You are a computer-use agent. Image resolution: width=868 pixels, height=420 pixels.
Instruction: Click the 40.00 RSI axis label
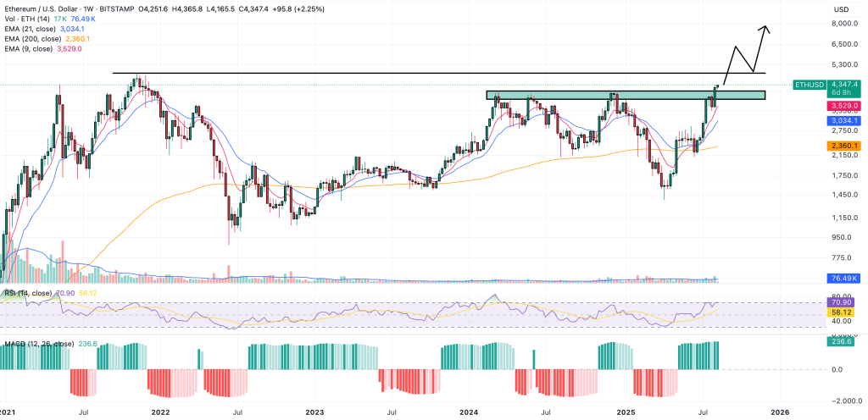coord(843,321)
